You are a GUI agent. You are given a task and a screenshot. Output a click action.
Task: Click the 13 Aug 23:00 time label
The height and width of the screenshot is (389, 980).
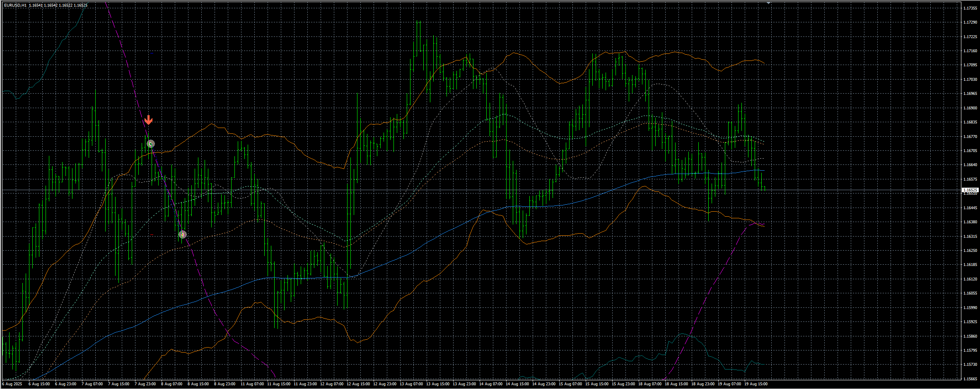pos(464,384)
